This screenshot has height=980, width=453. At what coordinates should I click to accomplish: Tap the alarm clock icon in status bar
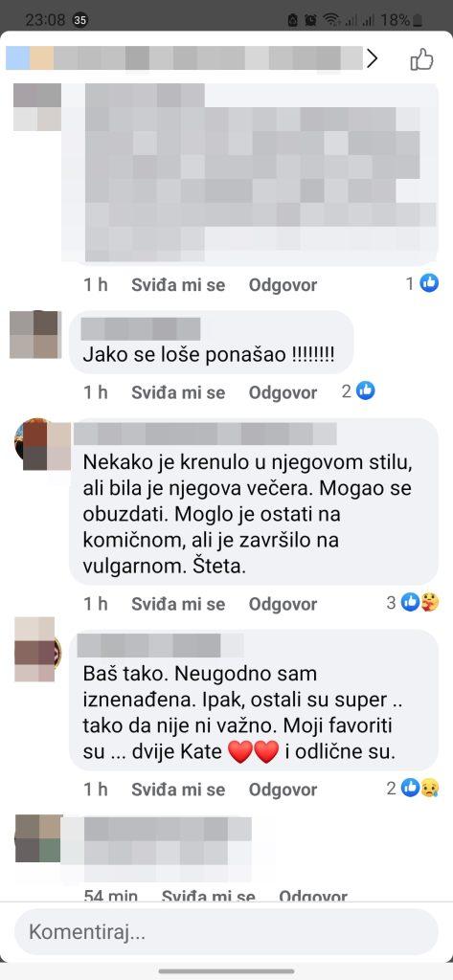click(310, 20)
